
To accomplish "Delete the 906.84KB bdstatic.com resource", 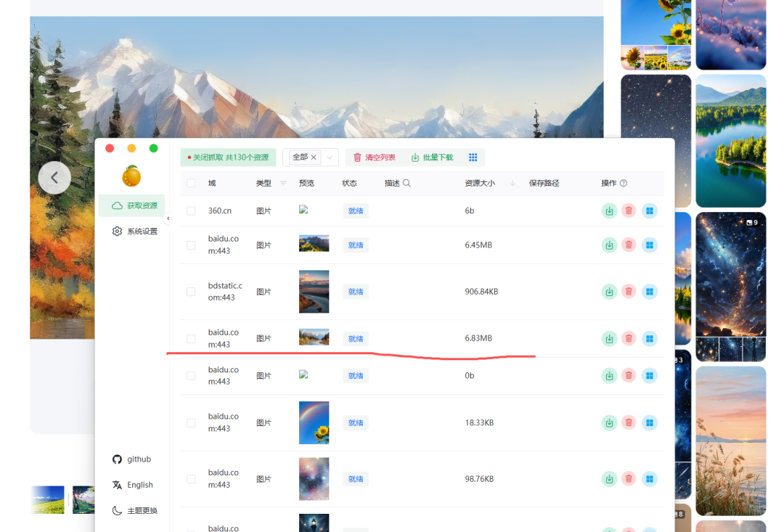I will (x=629, y=291).
